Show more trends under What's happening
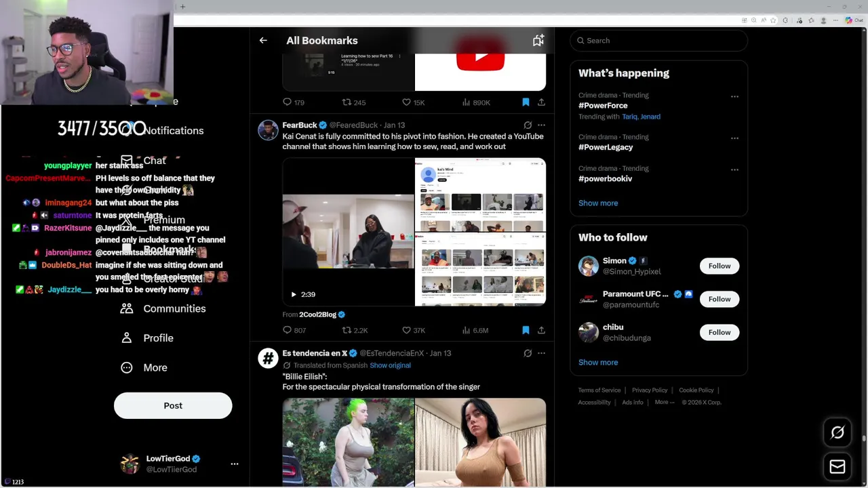Screen dimensions: 868x488 click(x=598, y=203)
